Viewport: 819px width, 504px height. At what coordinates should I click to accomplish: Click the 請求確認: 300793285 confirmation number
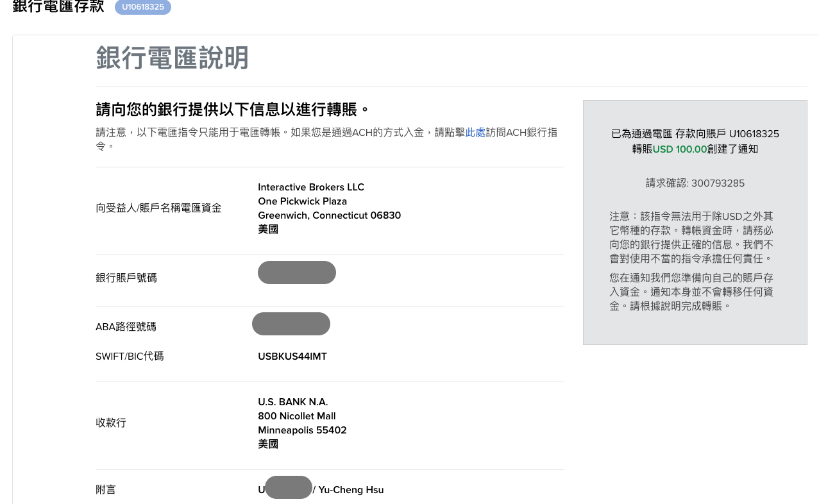point(695,183)
